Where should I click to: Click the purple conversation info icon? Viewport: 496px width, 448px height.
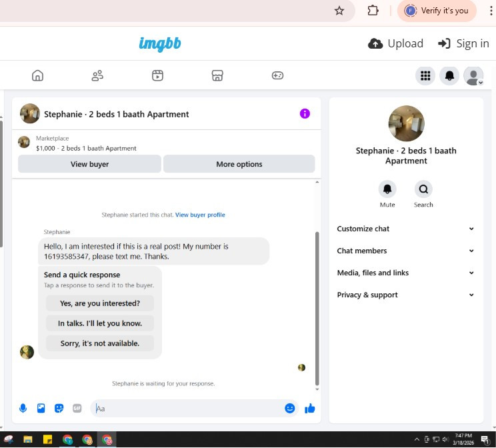click(305, 113)
